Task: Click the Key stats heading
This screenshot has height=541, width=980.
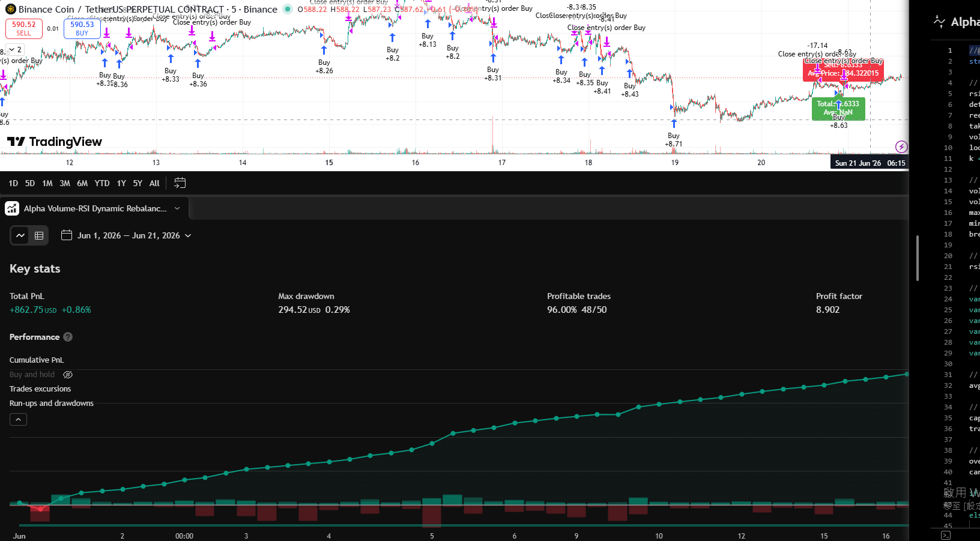Action: [x=35, y=268]
